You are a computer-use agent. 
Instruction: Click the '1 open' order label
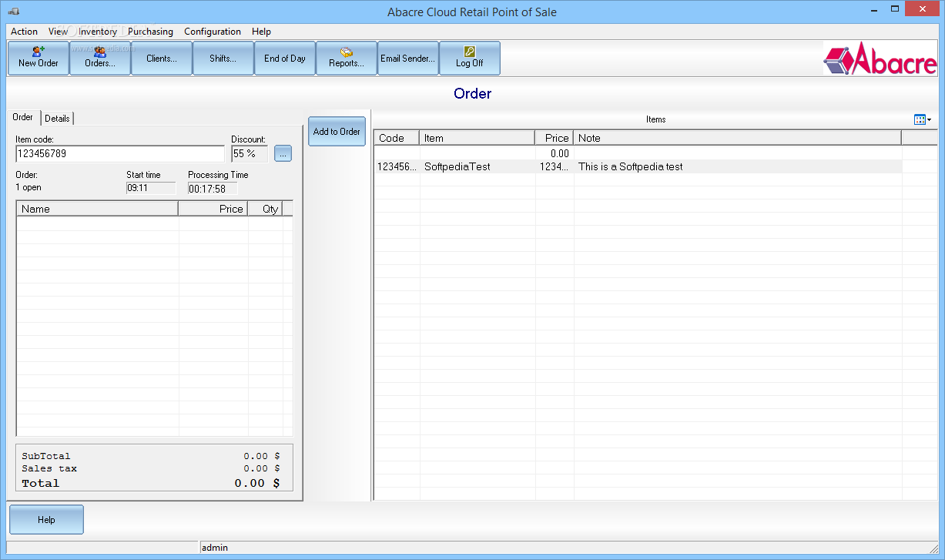point(28,187)
